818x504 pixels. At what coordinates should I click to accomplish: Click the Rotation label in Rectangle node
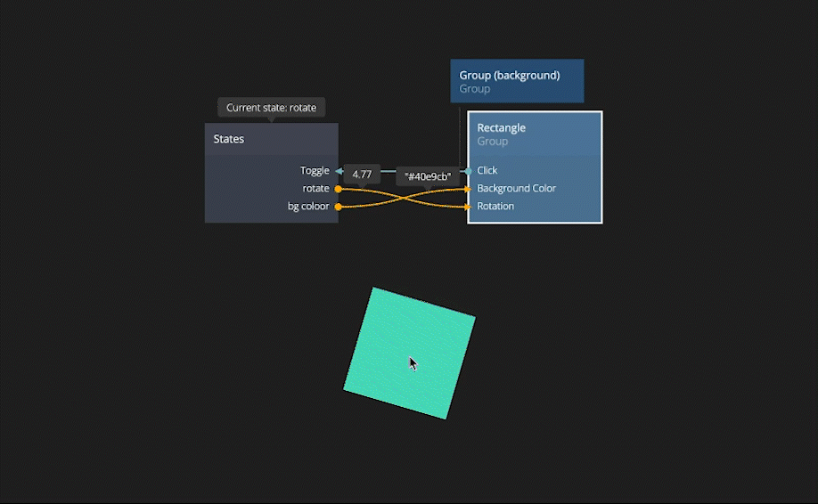[495, 207]
